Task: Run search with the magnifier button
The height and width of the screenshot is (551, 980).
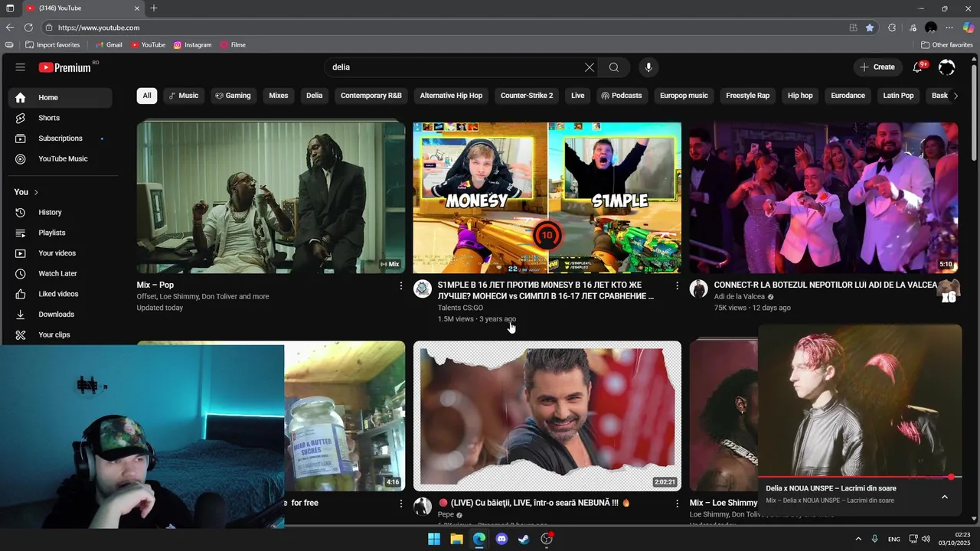Action: [x=614, y=67]
